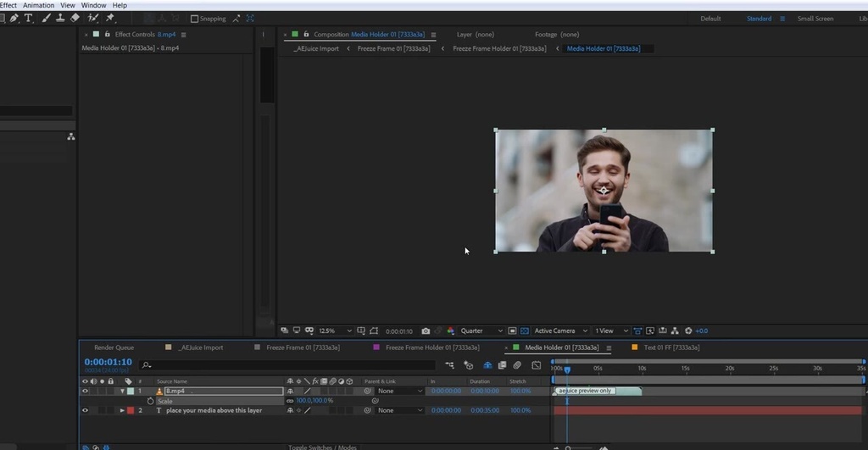
Task: Click the reset exposure icon
Action: click(x=688, y=331)
